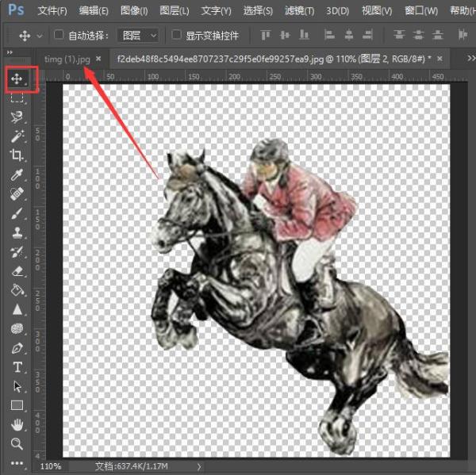Screen dimensions: 476x475
Task: Select the Eyedropper tool
Action: (17, 174)
